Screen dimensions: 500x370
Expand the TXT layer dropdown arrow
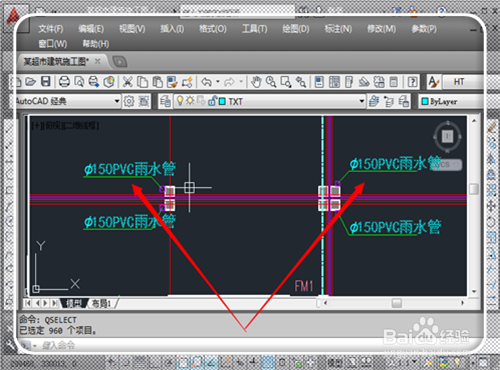(x=362, y=101)
